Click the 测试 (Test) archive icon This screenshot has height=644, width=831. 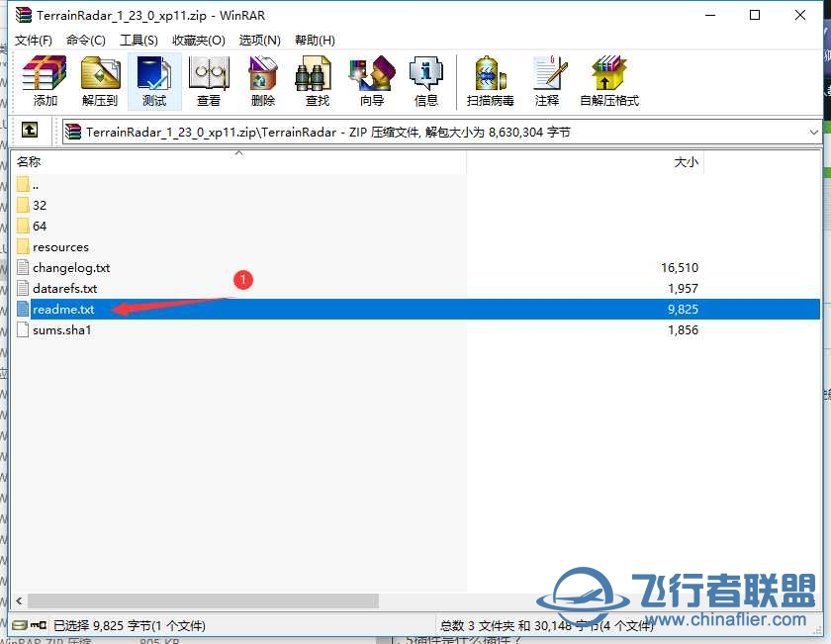tap(153, 79)
